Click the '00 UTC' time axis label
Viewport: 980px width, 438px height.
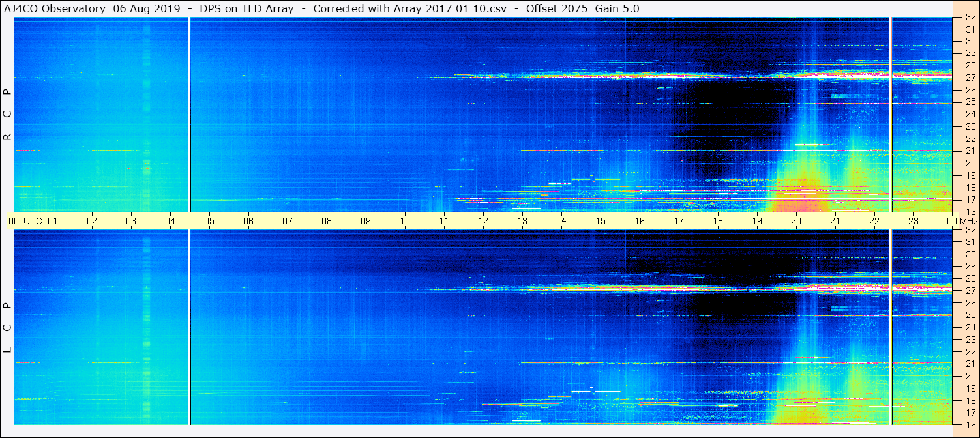pos(25,221)
